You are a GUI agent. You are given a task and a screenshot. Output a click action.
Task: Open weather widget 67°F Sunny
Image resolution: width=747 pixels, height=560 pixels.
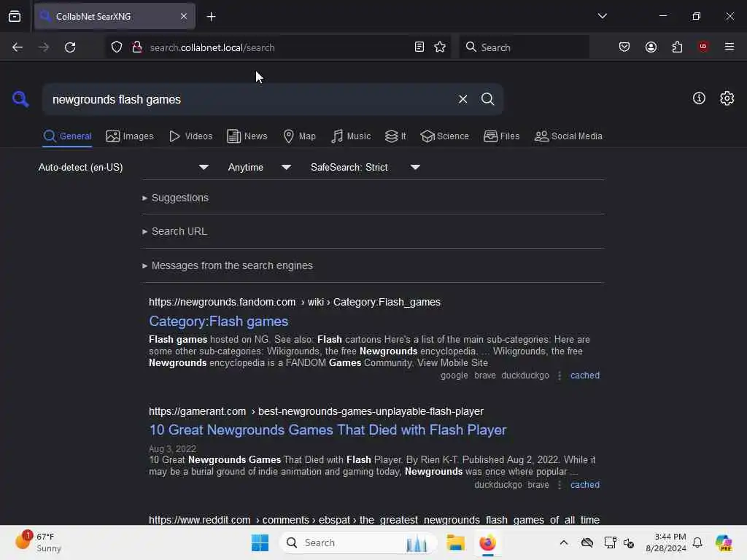point(39,542)
